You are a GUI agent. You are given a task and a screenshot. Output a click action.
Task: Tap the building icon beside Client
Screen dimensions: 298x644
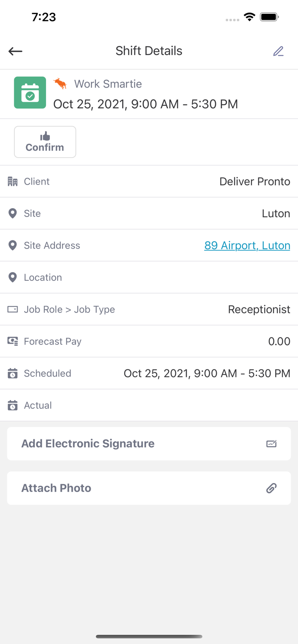tap(12, 181)
